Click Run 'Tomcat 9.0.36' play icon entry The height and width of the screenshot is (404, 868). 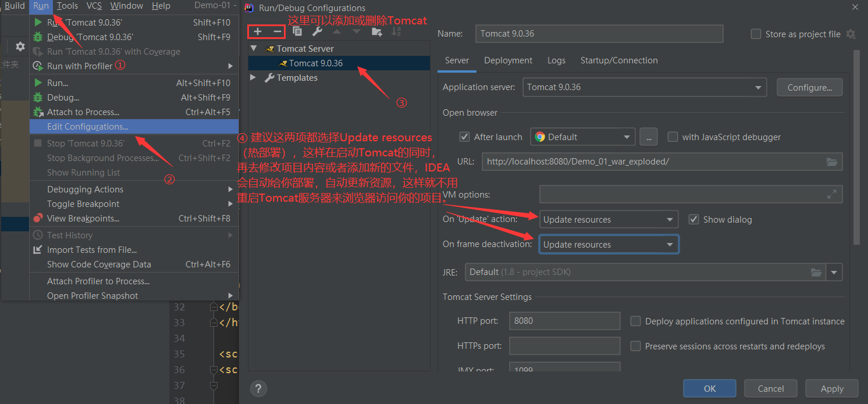134,22
